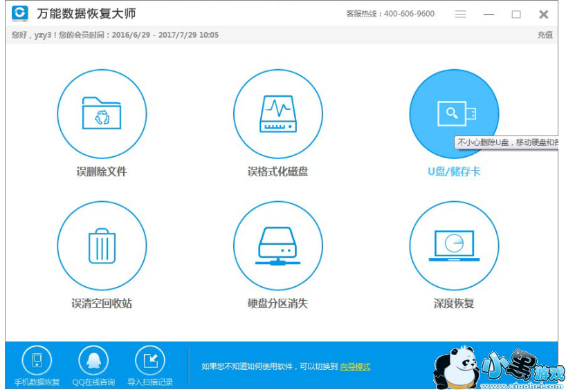This screenshot has width=566, height=392.
Task: Select the formatted disk recovery icon
Action: (277, 113)
